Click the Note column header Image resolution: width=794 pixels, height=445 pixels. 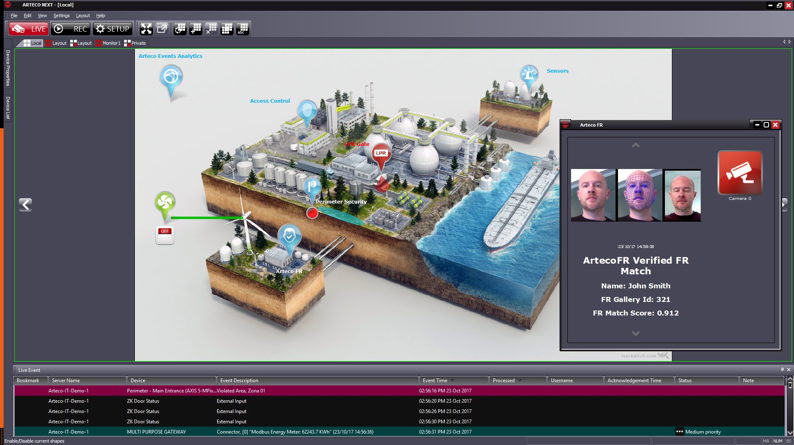tap(761, 380)
